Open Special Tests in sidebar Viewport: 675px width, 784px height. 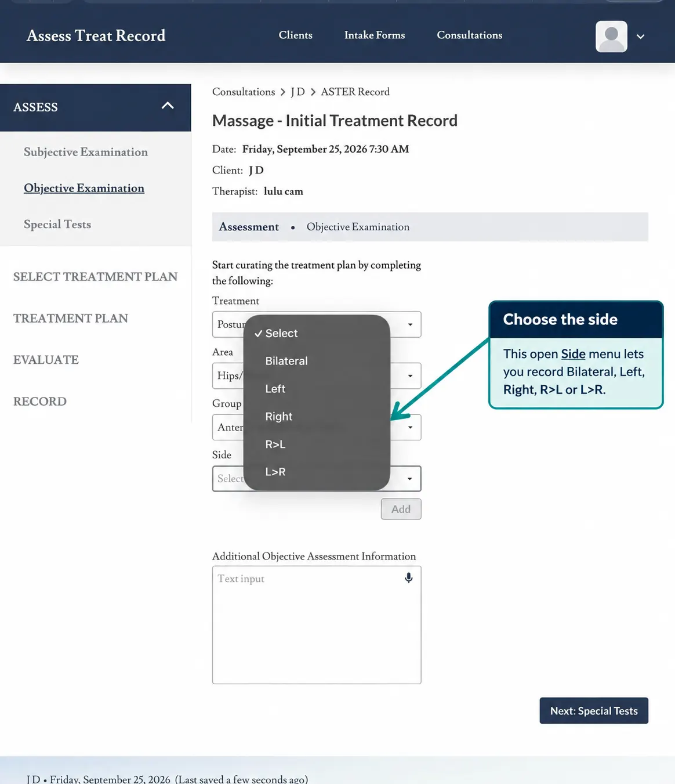(x=57, y=224)
